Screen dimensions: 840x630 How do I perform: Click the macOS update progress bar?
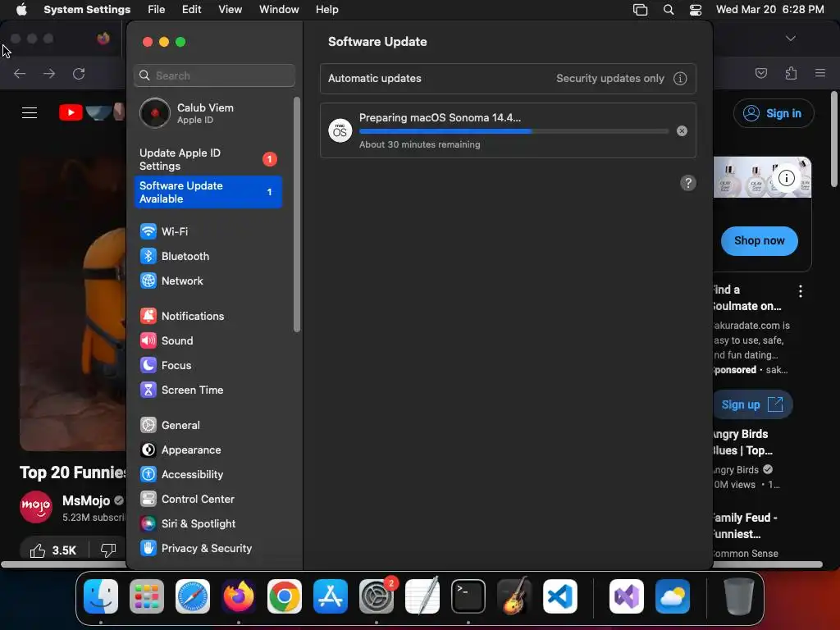coord(514,131)
